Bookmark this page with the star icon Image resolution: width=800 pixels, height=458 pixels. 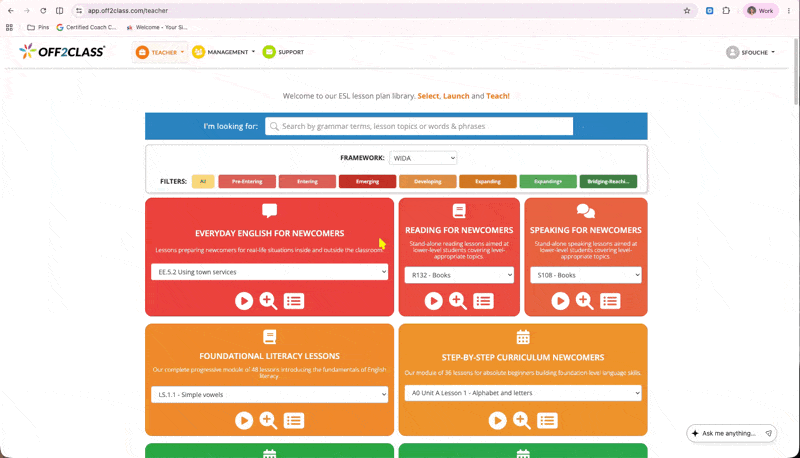point(687,11)
